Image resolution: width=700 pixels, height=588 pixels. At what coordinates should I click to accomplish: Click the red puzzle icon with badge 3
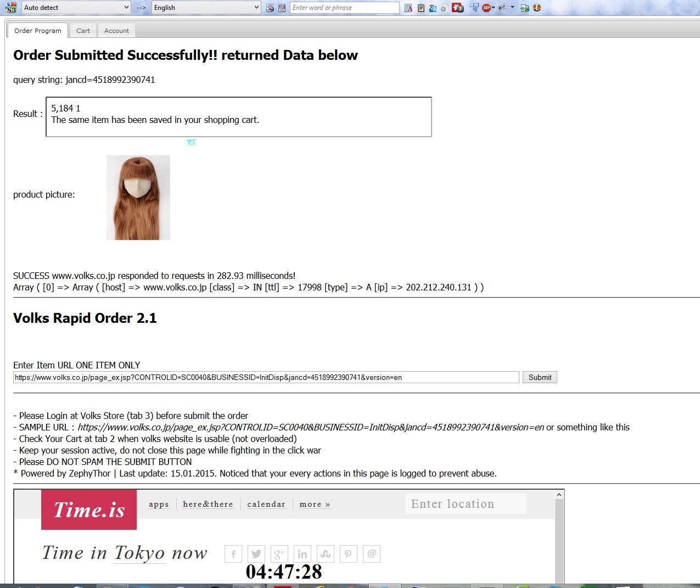tap(457, 8)
